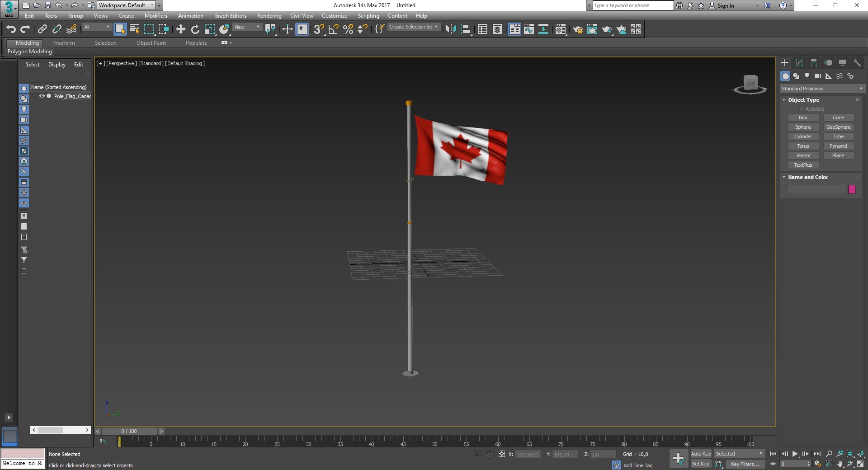Open the Graph Editors menu
Viewport: 868px width, 470px height.
230,15
